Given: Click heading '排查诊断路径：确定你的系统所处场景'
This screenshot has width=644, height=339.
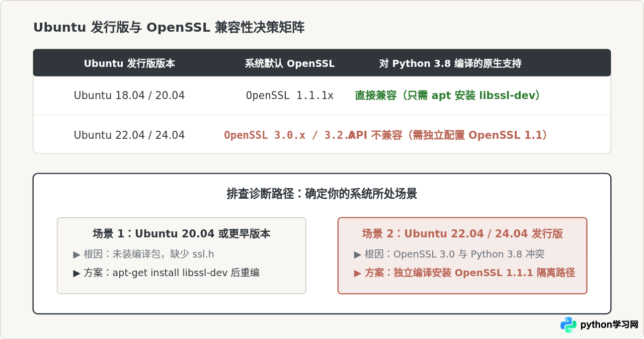Looking at the screenshot, I should click(322, 194).
